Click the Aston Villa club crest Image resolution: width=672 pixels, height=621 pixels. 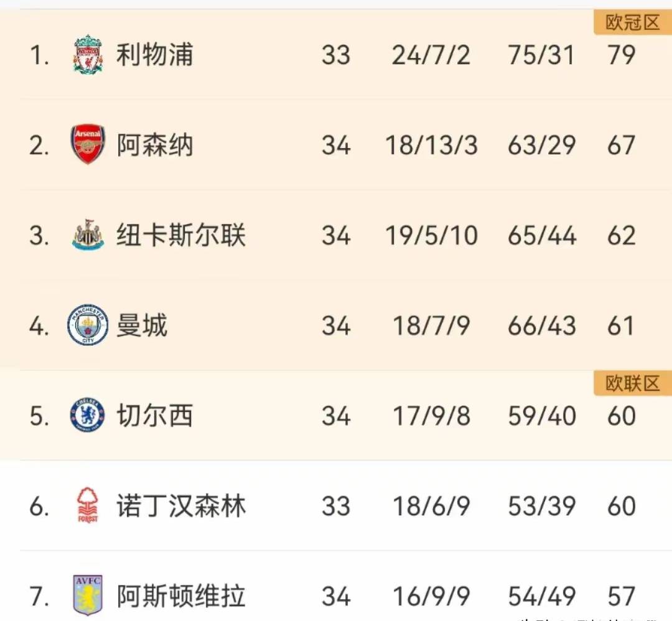coord(87,595)
